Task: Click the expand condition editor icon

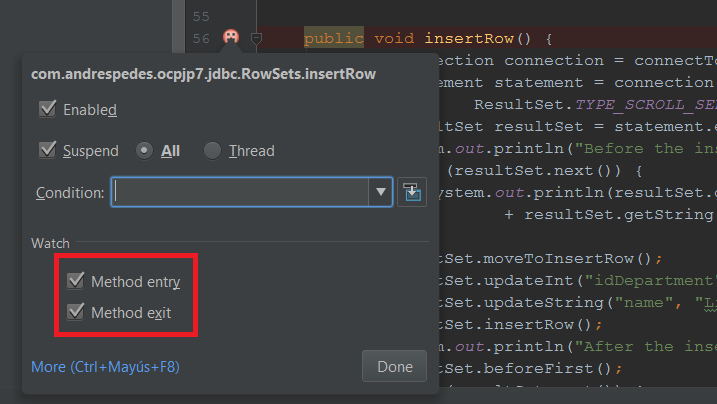Action: [412, 192]
